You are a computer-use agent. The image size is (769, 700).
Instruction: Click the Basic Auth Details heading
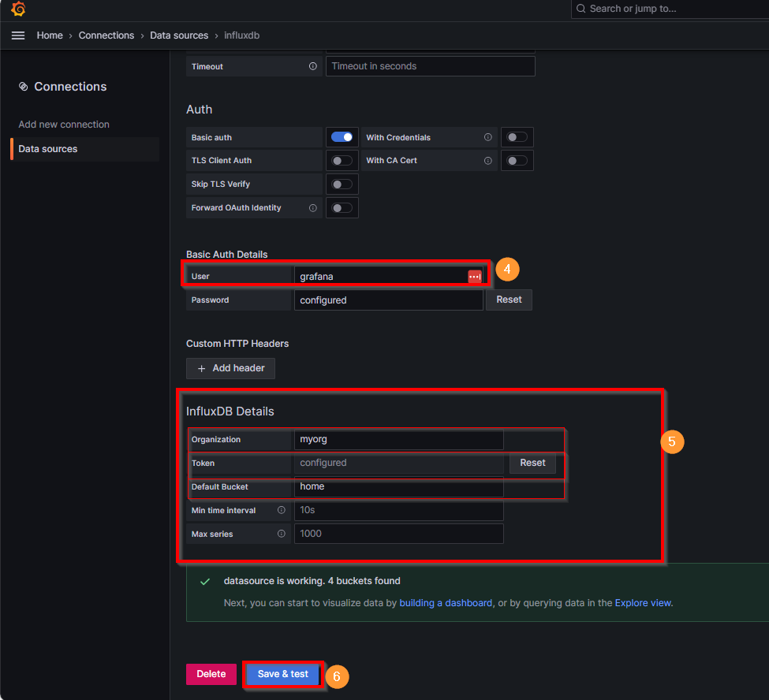[x=226, y=255]
